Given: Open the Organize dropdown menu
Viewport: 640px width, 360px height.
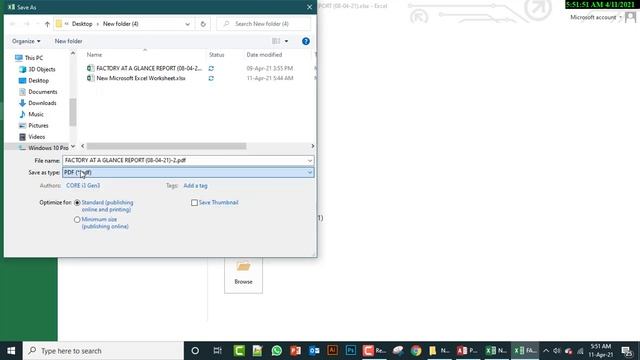Looking at the screenshot, I should pos(26,41).
